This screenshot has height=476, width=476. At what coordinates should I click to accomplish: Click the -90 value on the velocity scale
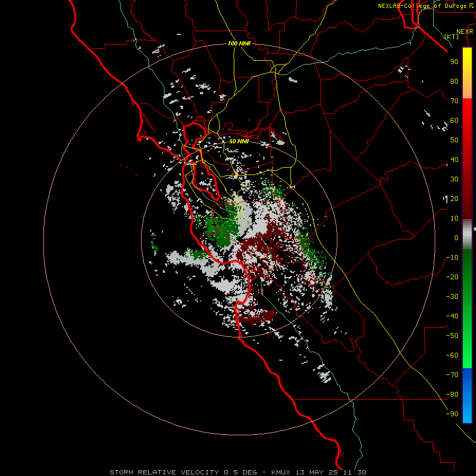pos(452,414)
